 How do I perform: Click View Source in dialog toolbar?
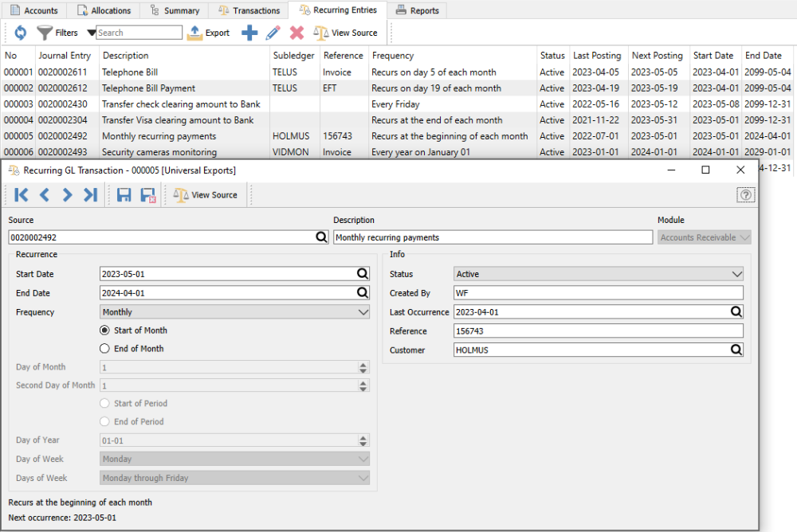point(206,195)
